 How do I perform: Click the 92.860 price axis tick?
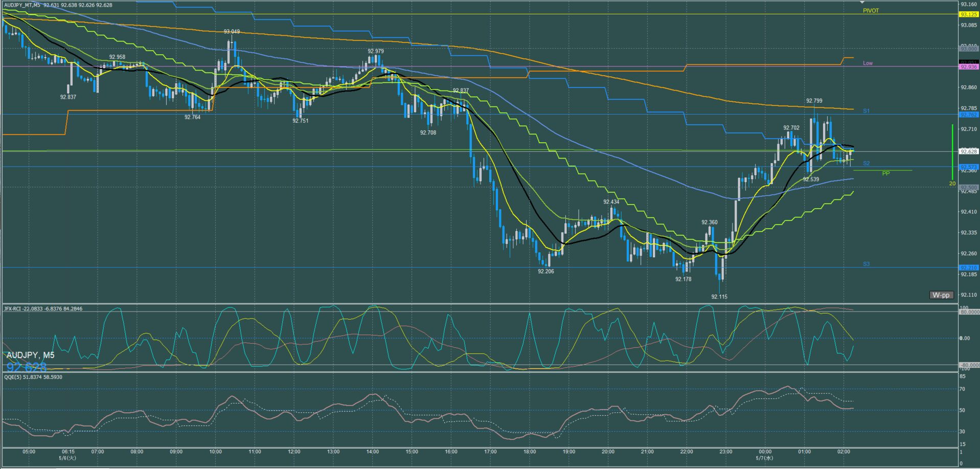click(969, 87)
